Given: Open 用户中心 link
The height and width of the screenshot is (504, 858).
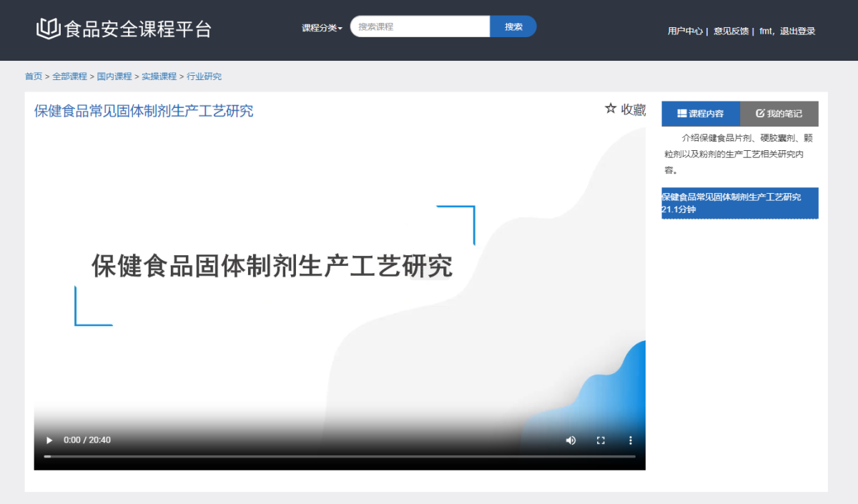Looking at the screenshot, I should pos(685,31).
